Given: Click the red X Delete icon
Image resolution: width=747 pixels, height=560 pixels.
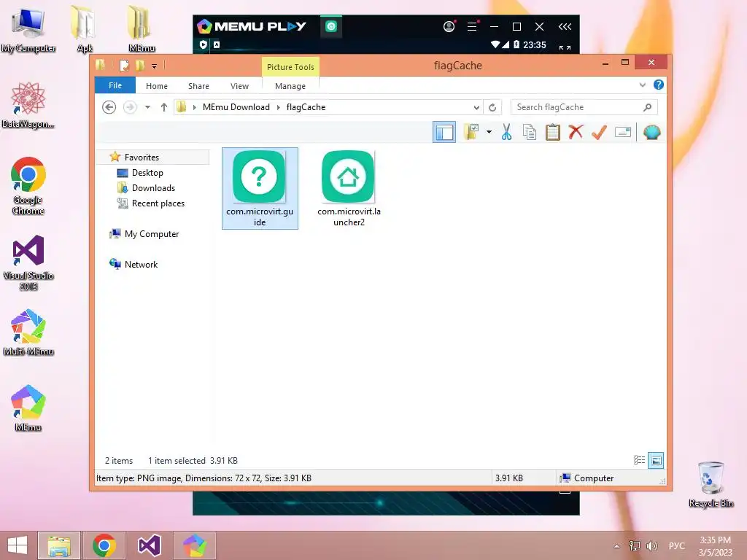Looking at the screenshot, I should point(576,132).
